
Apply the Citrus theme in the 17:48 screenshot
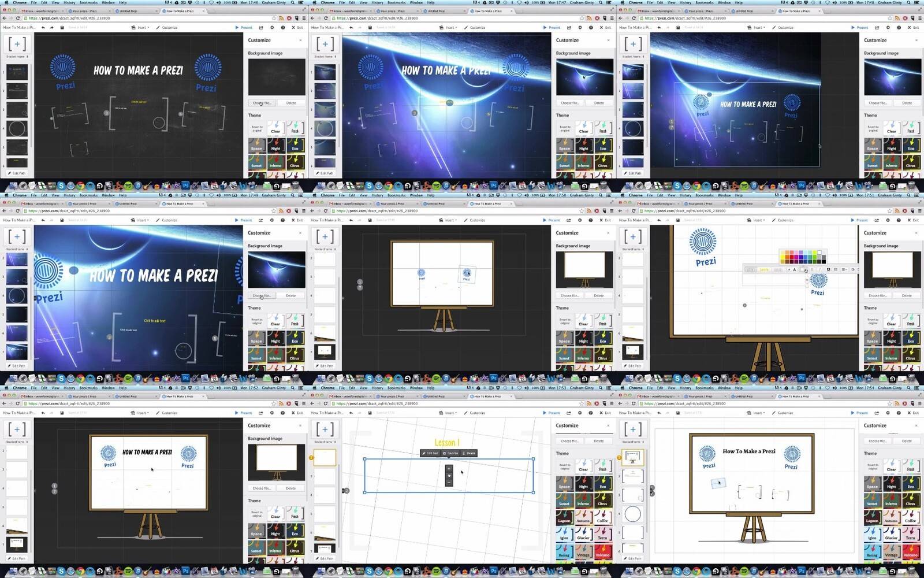point(911,162)
